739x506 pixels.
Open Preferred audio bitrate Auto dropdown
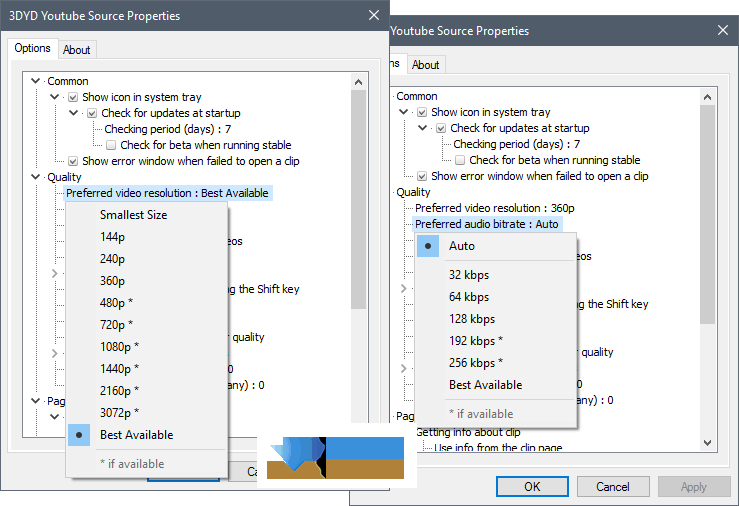487,224
